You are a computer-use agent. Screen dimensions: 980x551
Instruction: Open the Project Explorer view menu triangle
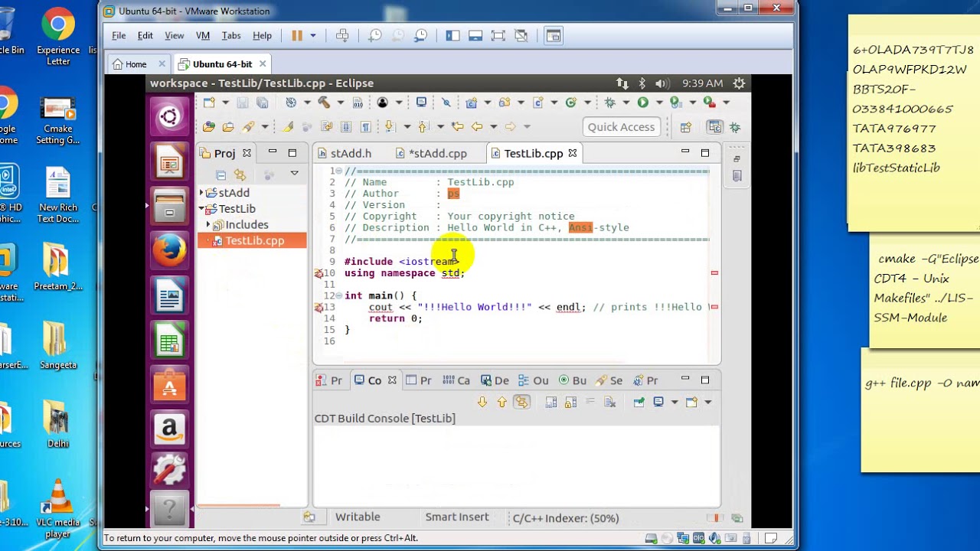coord(294,174)
